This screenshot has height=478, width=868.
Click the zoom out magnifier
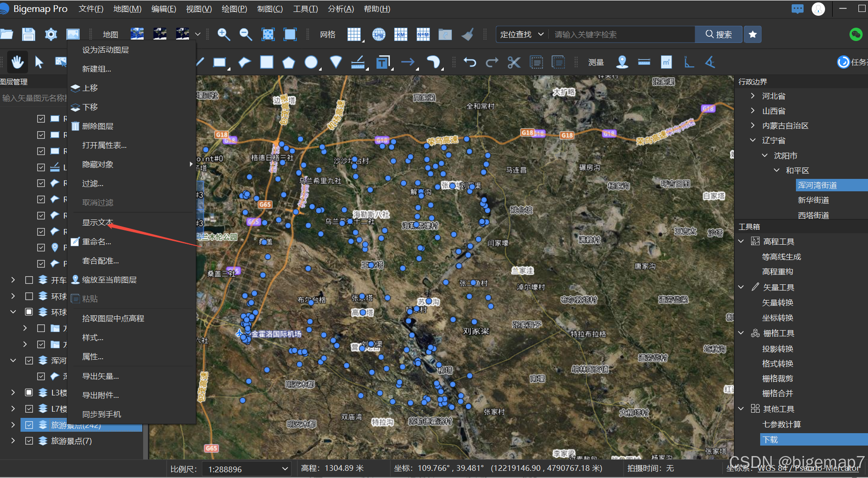tap(245, 34)
